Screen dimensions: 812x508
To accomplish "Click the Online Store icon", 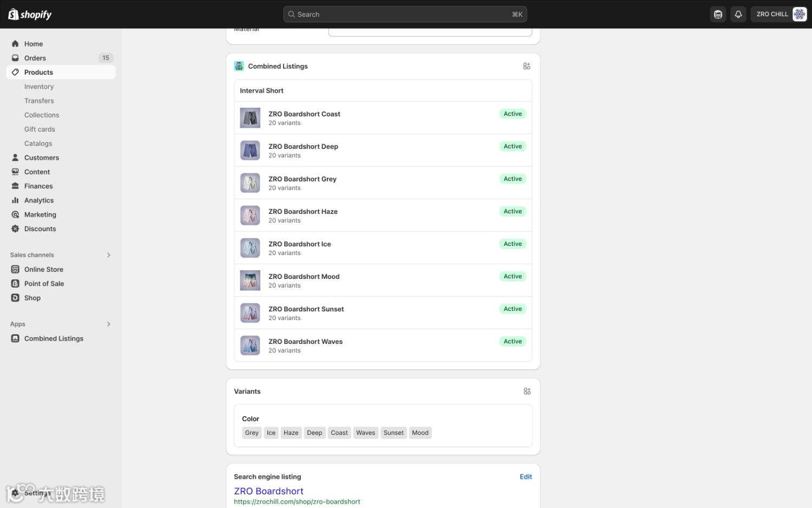I will (x=15, y=269).
